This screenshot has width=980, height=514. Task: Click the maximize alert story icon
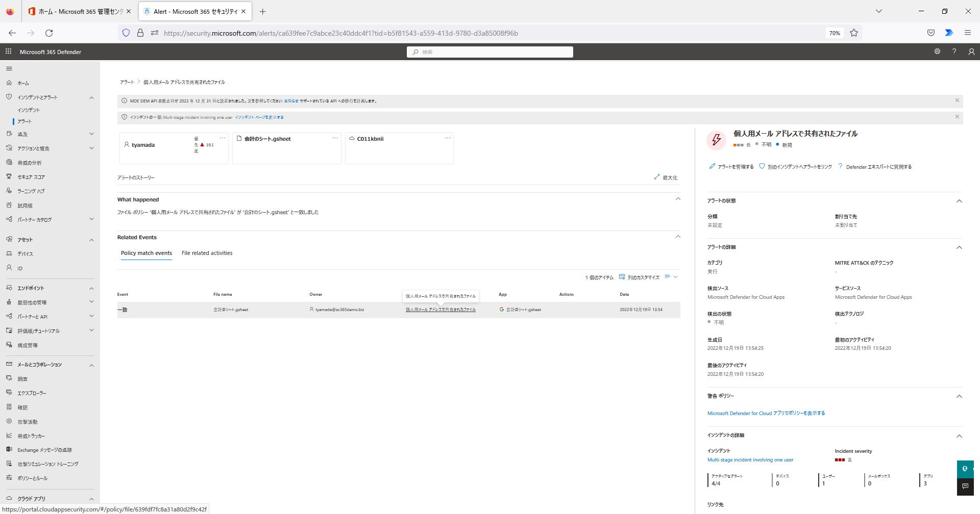657,177
